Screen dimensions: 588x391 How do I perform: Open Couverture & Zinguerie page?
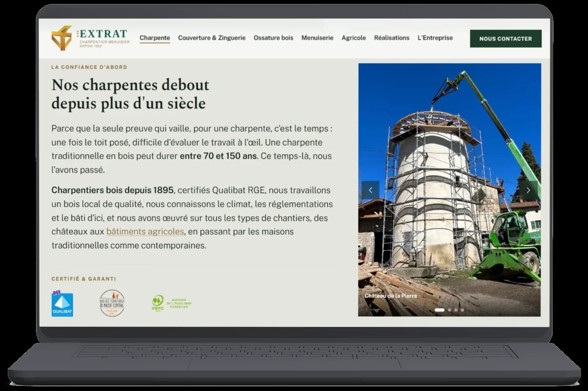[x=212, y=38]
